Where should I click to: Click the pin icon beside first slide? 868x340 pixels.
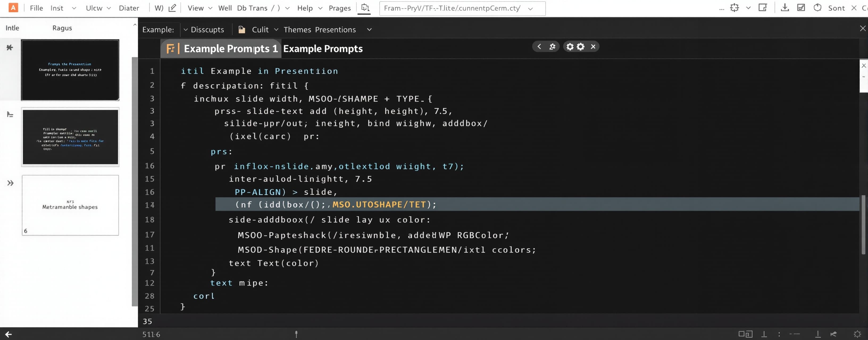[x=10, y=48]
